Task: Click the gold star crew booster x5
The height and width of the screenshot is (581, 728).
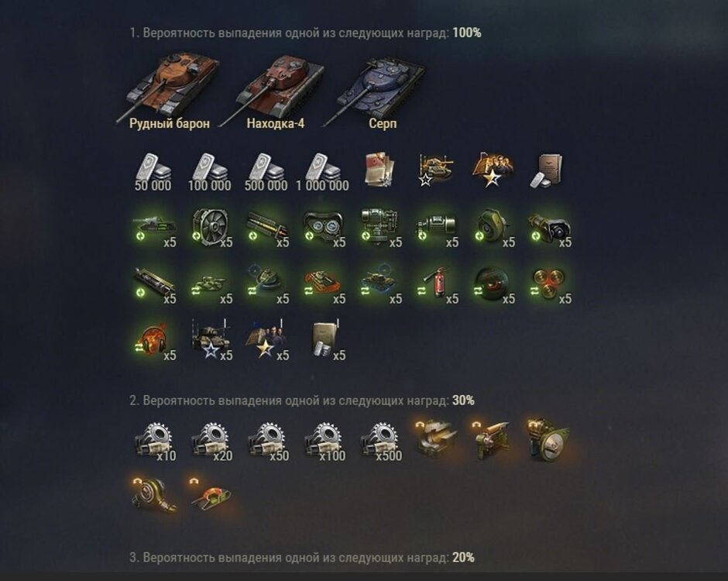Action: [x=267, y=341]
